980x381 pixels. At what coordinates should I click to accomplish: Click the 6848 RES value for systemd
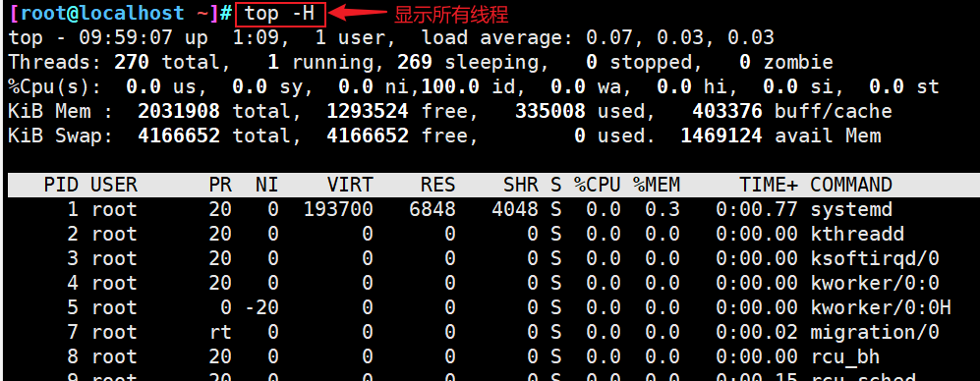tap(432, 209)
